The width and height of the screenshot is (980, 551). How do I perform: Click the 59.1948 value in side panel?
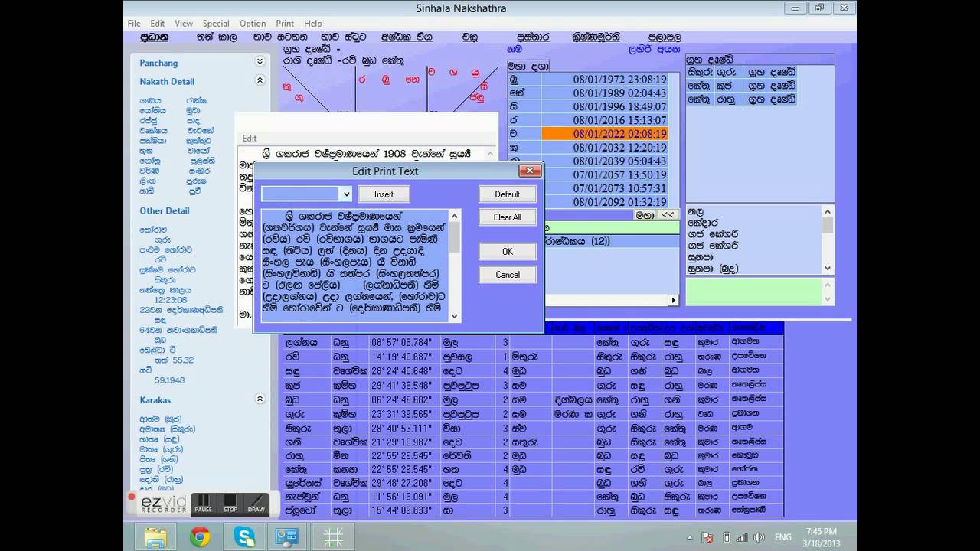point(170,380)
